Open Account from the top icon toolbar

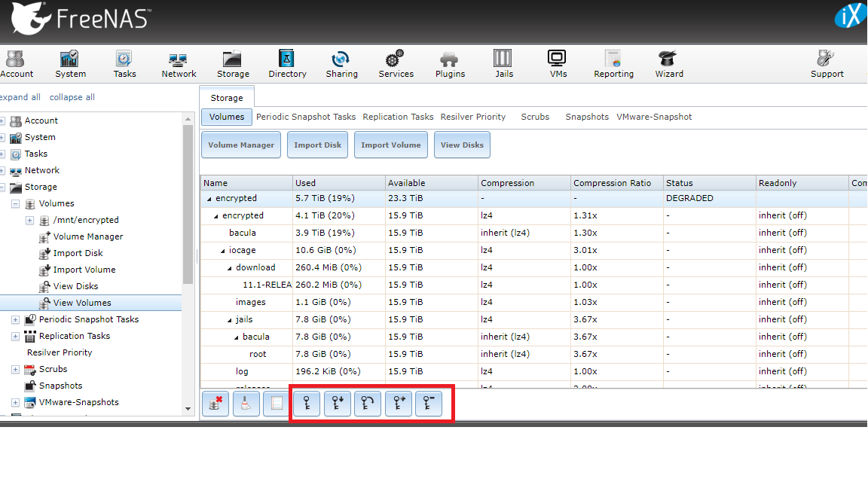pos(16,63)
